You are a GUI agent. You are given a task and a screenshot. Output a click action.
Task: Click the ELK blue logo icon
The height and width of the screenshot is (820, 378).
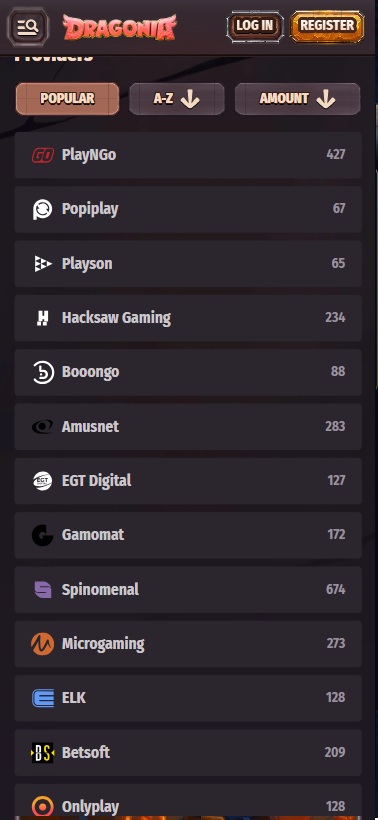42,698
